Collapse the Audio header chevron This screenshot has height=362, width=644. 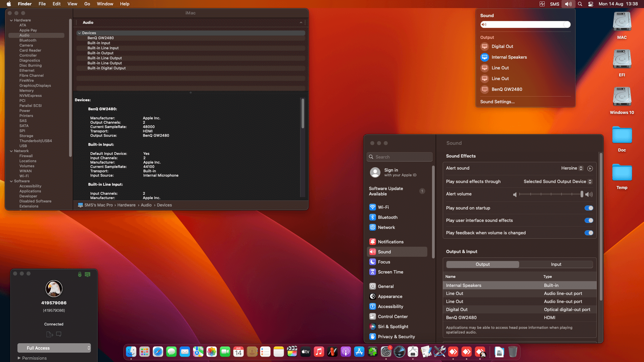pos(301,22)
